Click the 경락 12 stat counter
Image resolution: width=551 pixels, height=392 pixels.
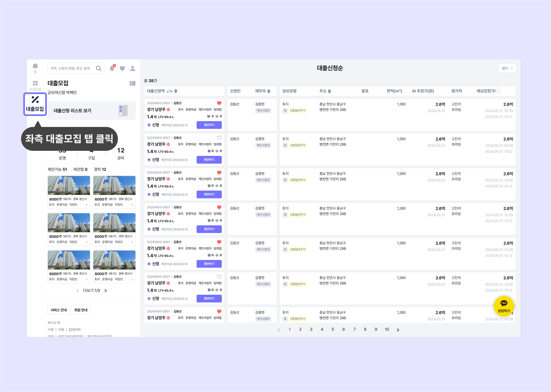coord(121,154)
